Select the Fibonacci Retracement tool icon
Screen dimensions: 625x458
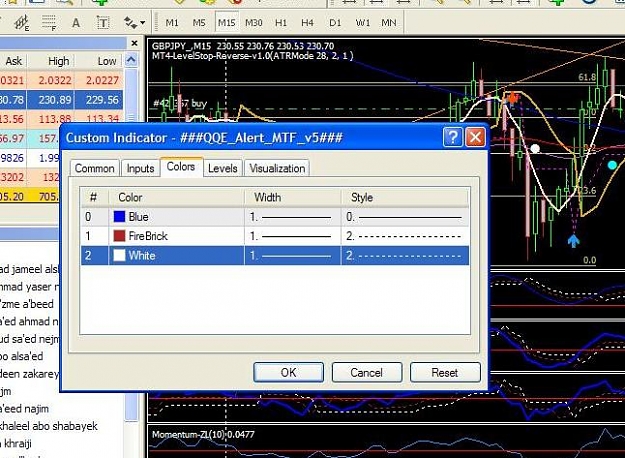pos(49,23)
